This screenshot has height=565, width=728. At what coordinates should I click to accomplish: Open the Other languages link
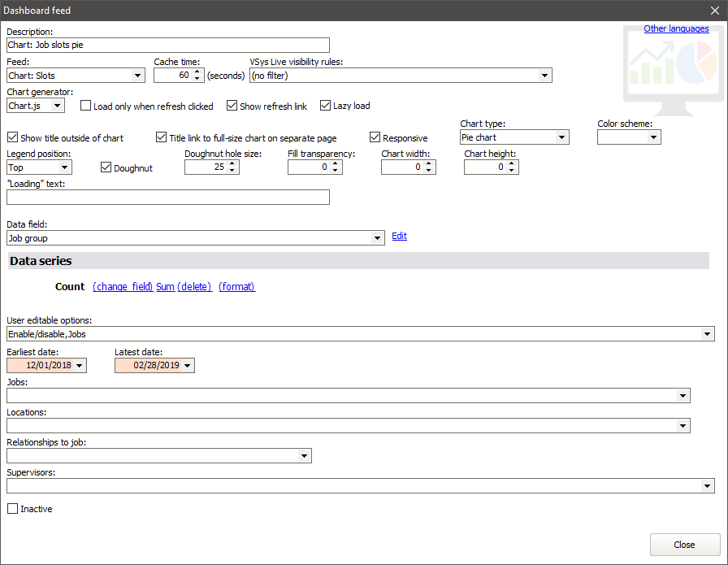coord(676,29)
